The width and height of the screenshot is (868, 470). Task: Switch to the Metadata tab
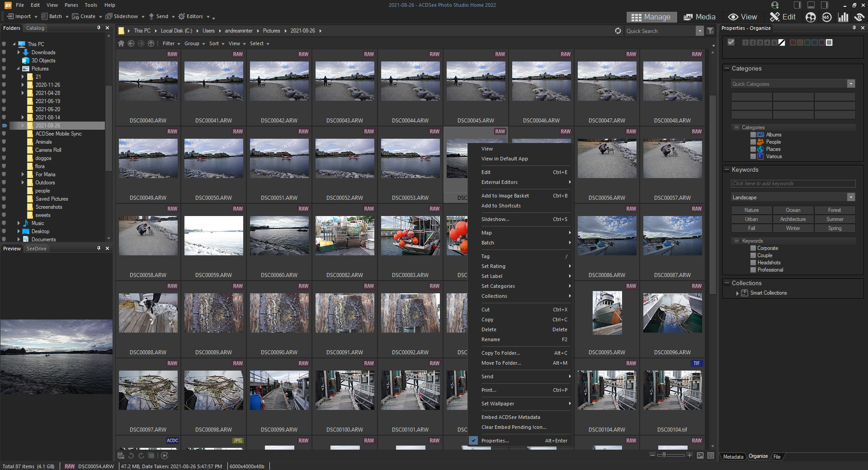[x=733, y=457]
